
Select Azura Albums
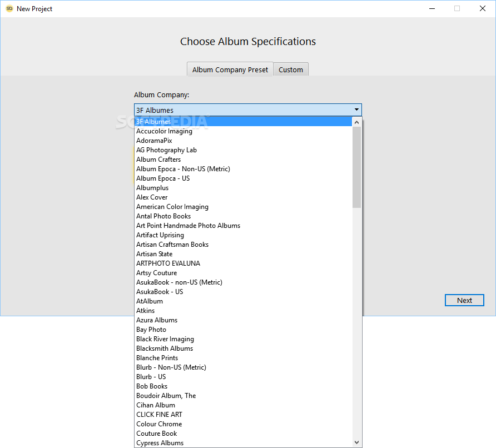click(x=243, y=320)
